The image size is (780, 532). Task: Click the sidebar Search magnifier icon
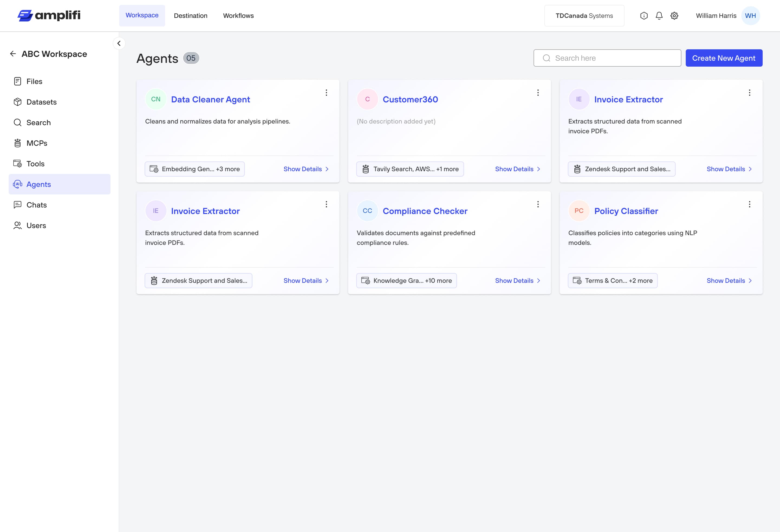pyautogui.click(x=17, y=122)
